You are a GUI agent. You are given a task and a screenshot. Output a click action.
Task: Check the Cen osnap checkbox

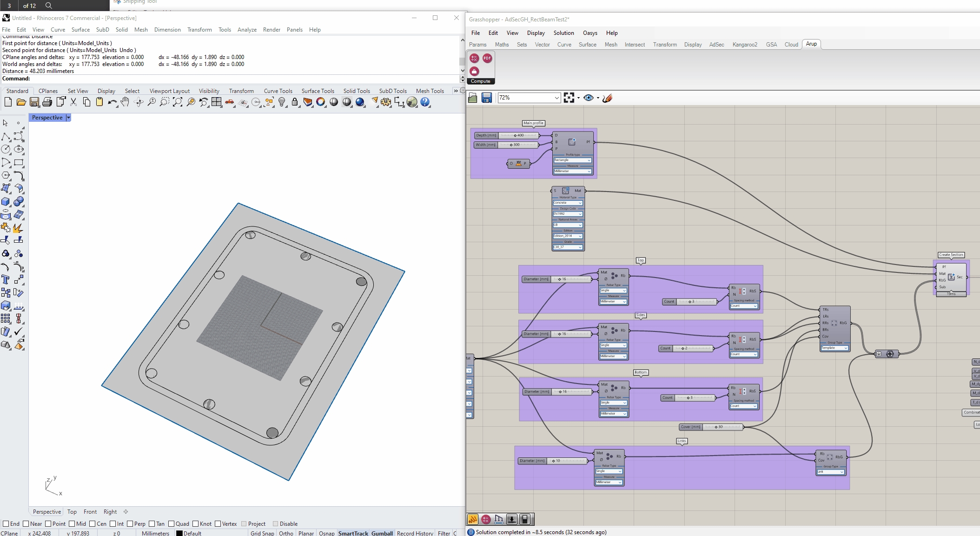pos(93,524)
